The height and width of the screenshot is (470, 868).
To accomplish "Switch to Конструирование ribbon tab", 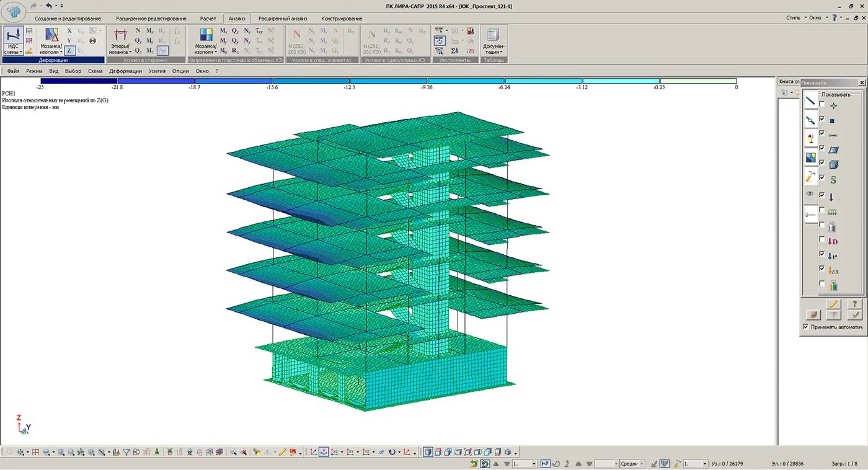I will tap(342, 19).
